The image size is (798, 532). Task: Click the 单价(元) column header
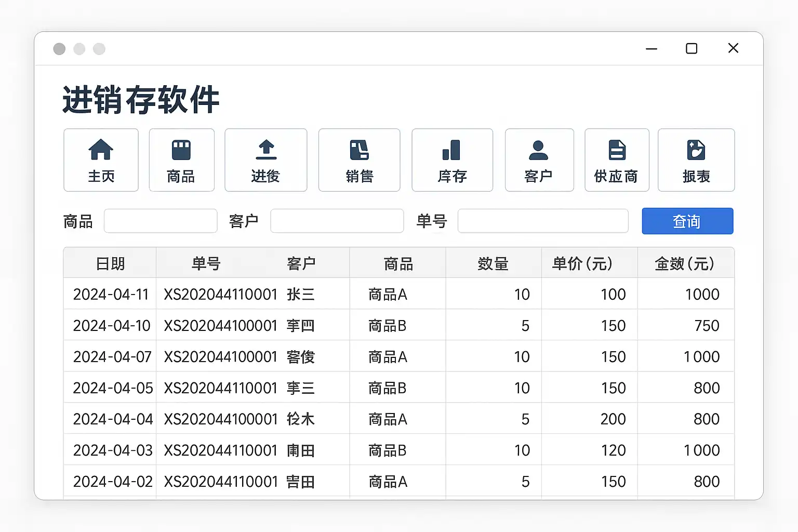[582, 263]
